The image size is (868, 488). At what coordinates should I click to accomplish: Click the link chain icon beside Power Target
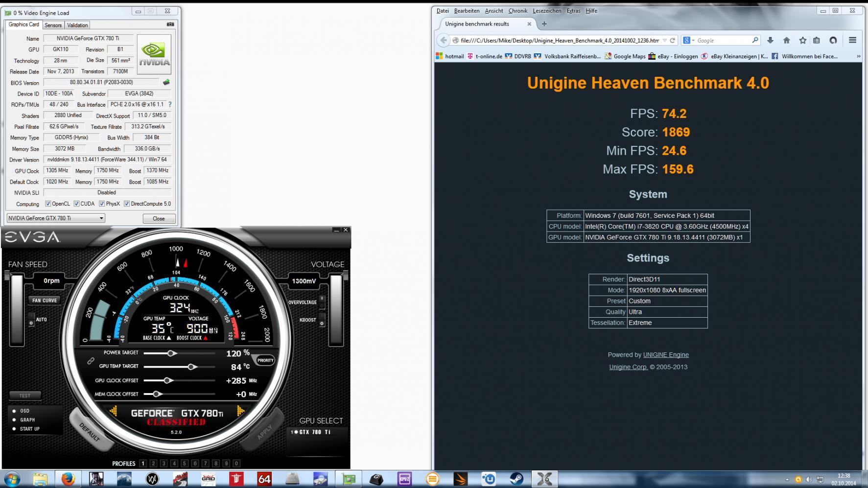coord(91,361)
